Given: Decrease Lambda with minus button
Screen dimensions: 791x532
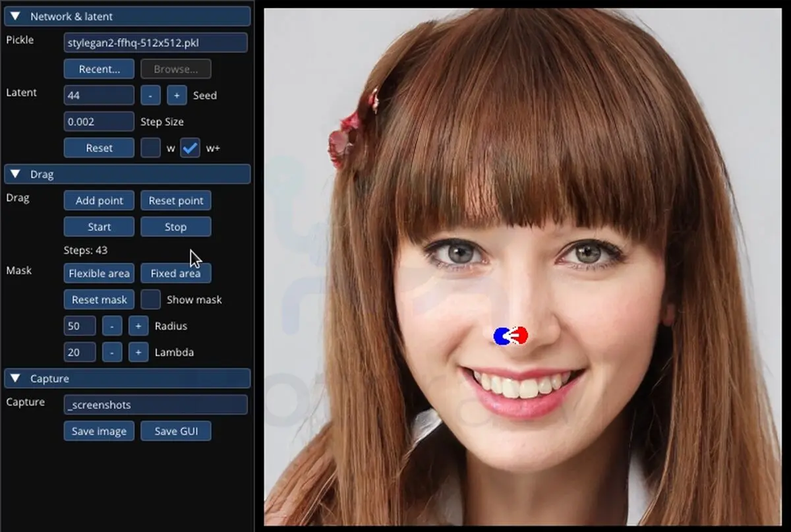Looking at the screenshot, I should point(112,352).
